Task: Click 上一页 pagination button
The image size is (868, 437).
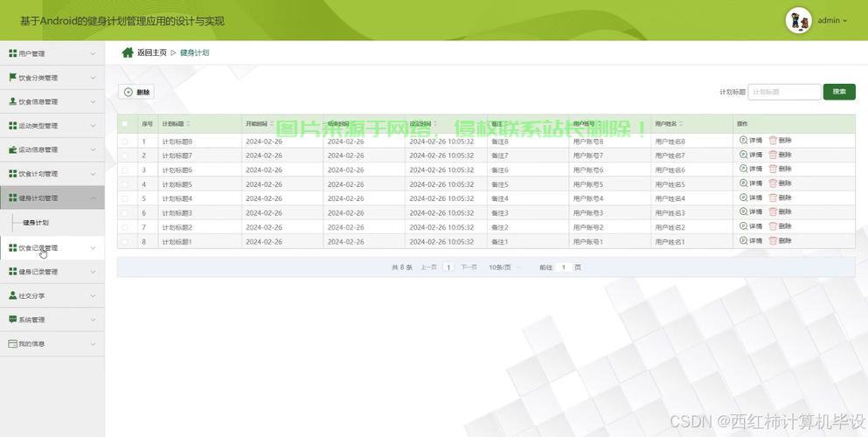Action: pos(428,267)
